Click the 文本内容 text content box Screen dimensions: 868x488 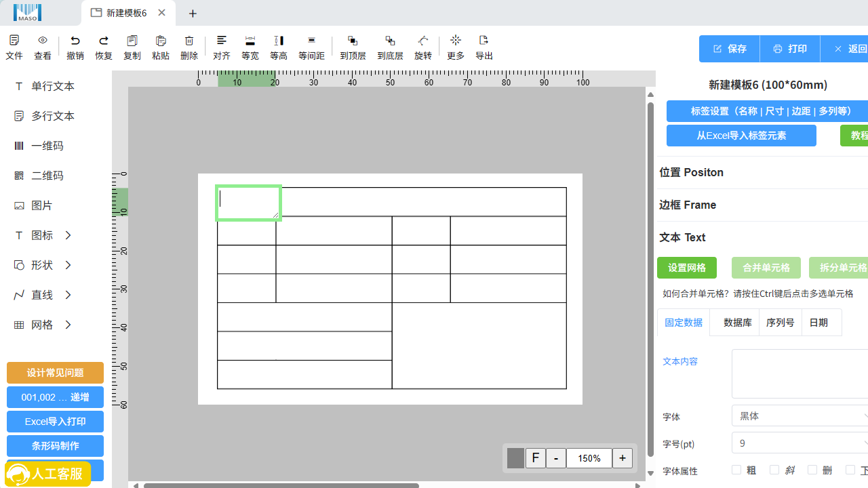click(x=800, y=374)
